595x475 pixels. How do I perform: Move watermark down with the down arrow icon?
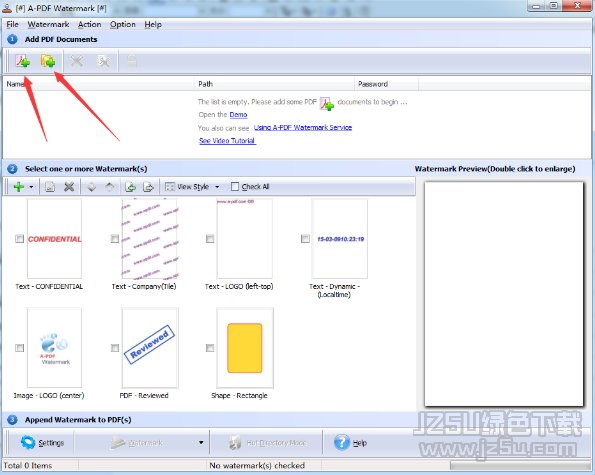[x=91, y=187]
